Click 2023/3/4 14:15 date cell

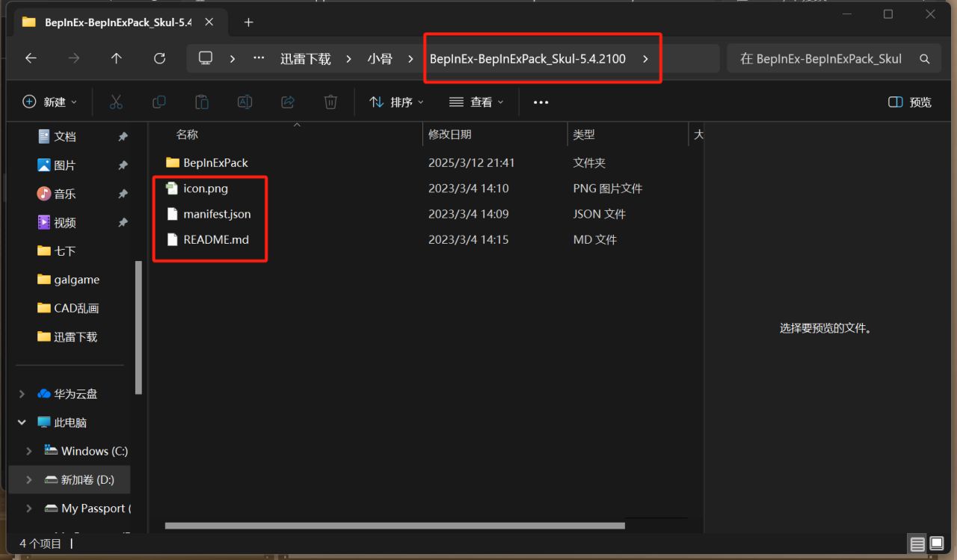469,240
